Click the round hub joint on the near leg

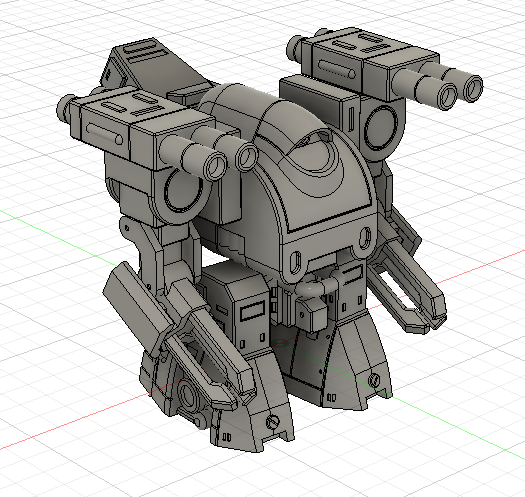coord(188,395)
